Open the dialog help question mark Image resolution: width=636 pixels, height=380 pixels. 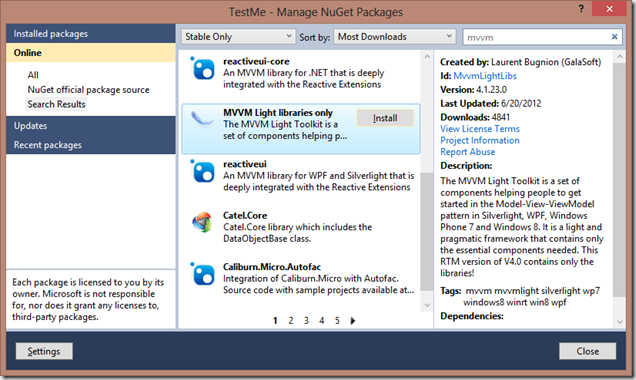click(x=581, y=9)
